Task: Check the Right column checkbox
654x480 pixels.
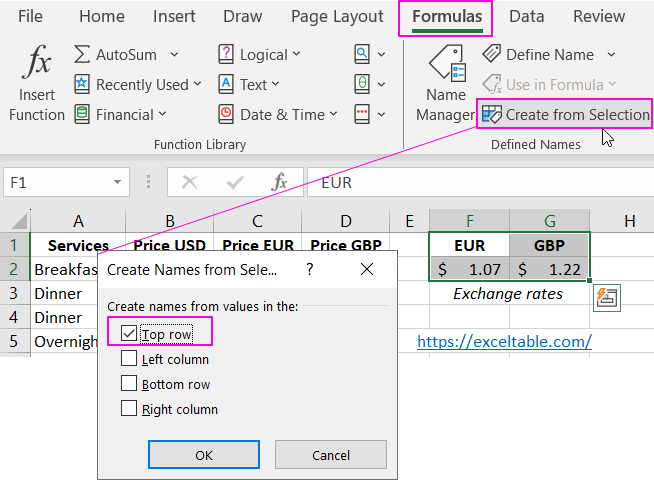Action: coord(129,409)
